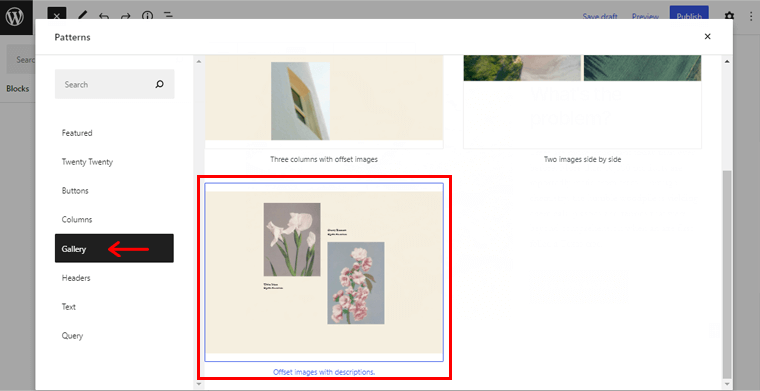Click the undo arrow in toolbar
Screen dimensions: 760x391
103,16
